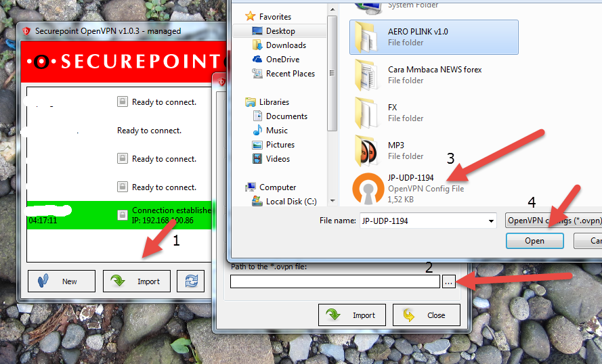Select the MP3 folder icon
Viewport: 602px width, 364px height.
[x=366, y=151]
